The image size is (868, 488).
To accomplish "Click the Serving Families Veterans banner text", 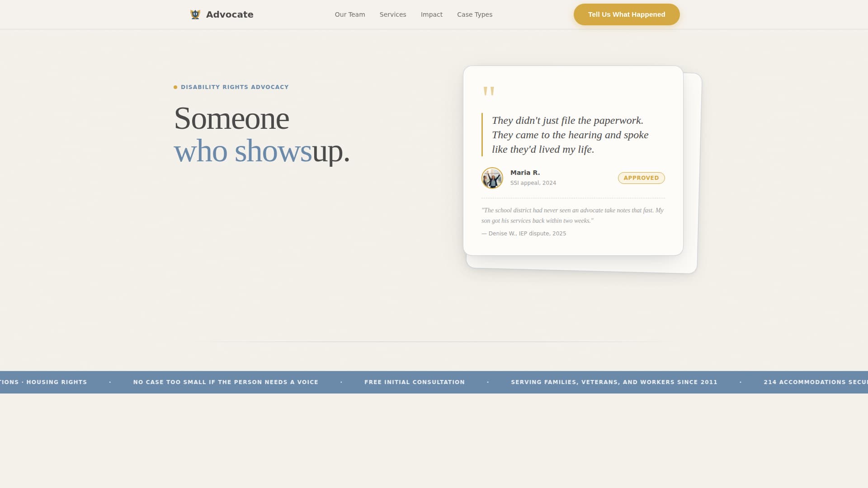I will (x=614, y=382).
